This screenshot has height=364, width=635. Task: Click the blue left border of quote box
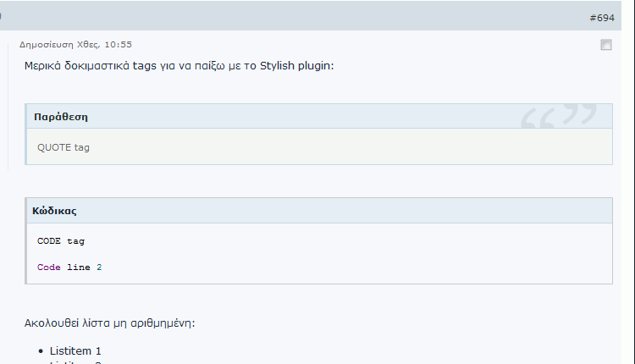(26, 134)
